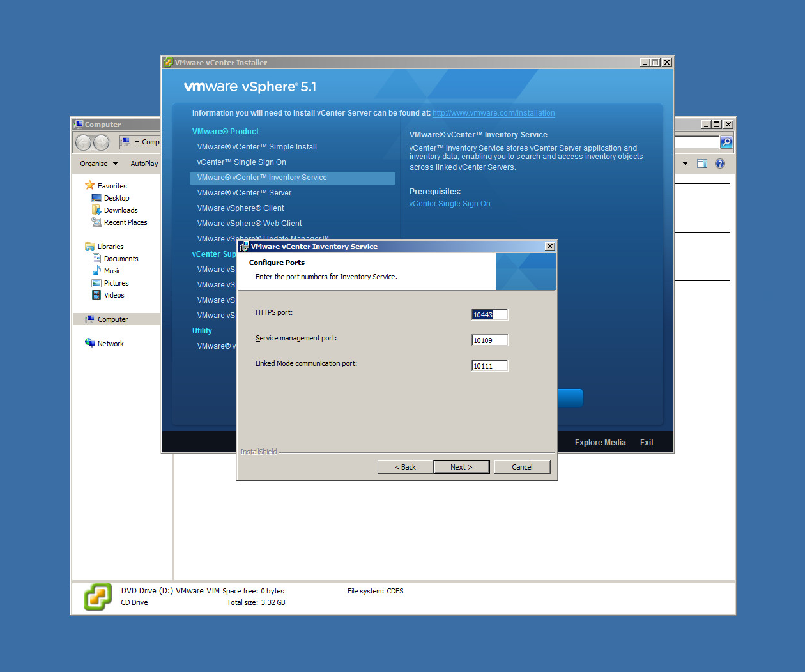Select VMware vCenter Simple Install

coord(257,147)
